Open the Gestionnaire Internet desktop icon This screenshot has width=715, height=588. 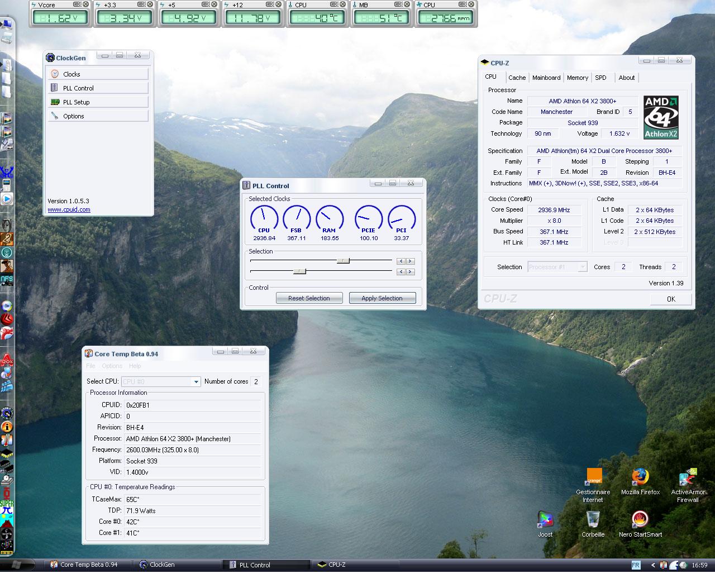(593, 485)
